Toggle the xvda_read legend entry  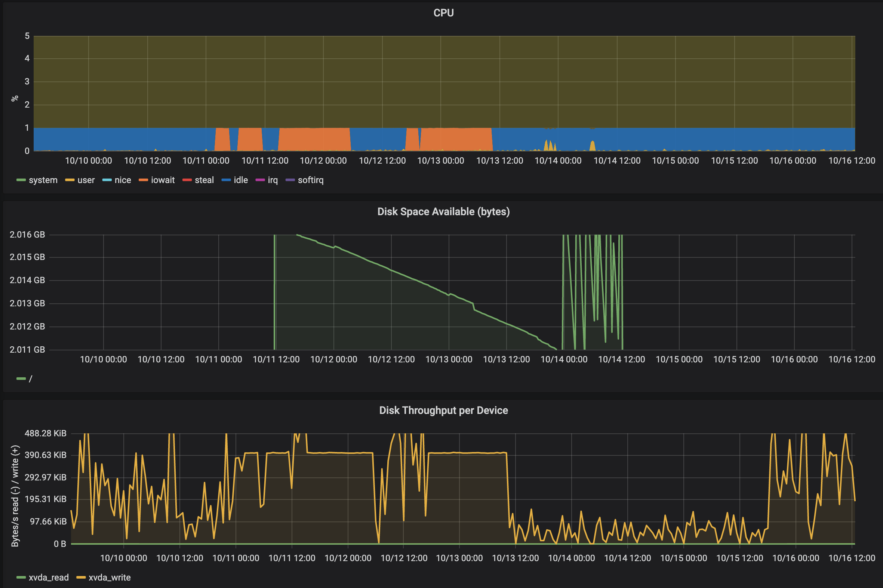48,578
